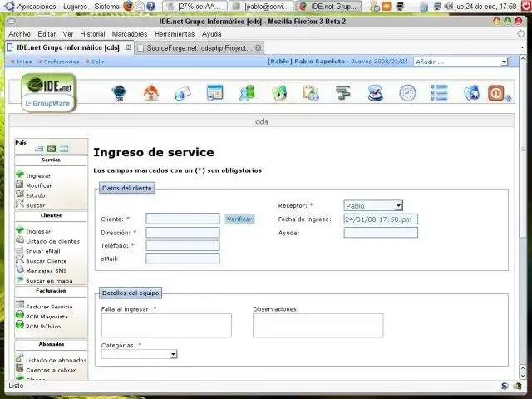This screenshot has height=399, width=532.
Task: Open the tab list arrow
Action: click(522, 47)
